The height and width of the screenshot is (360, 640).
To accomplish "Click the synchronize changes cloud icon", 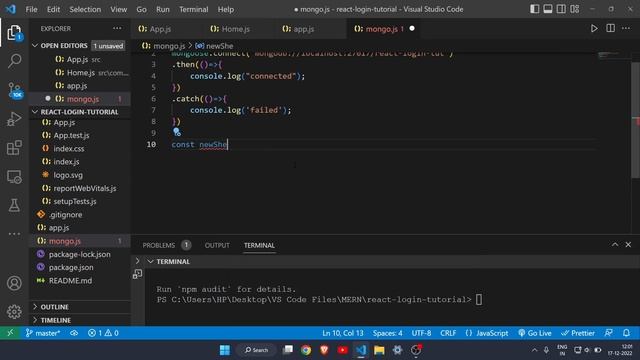I will (74, 333).
